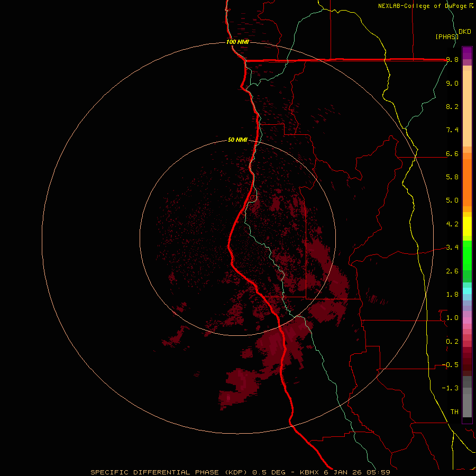
Task: Click the KBHX timestamp in bottom caption
Action: tap(345, 472)
